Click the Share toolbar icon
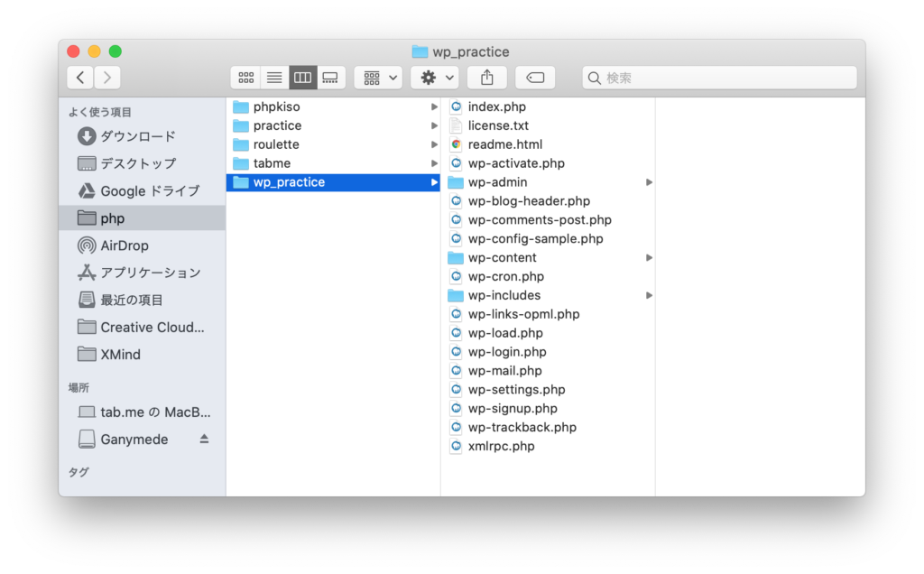This screenshot has height=574, width=924. [487, 78]
